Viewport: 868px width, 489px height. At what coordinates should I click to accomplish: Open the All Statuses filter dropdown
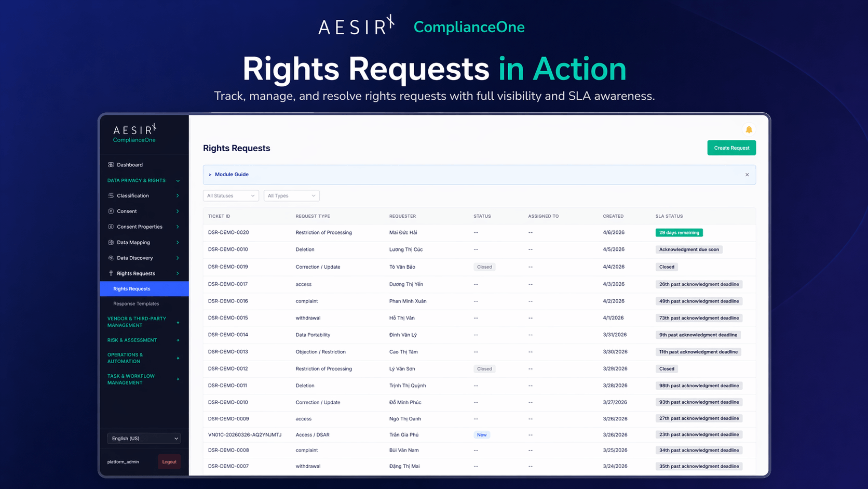point(230,196)
